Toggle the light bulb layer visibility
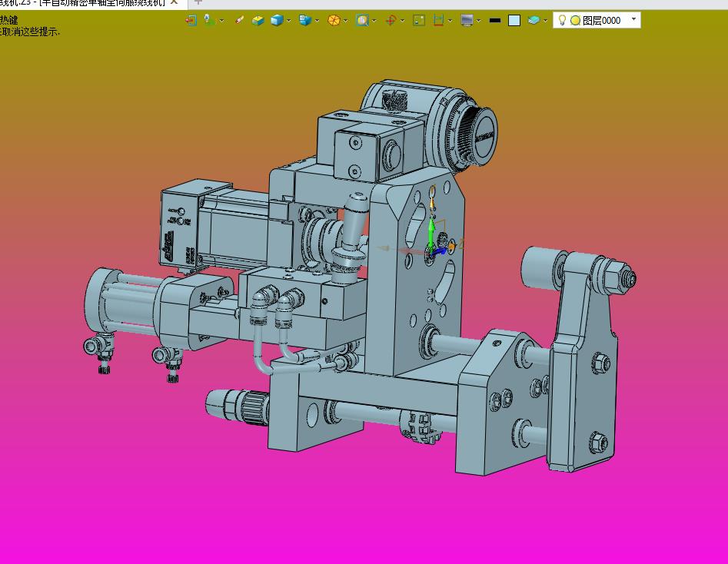Screen dimensions: 728x564 (x=562, y=20)
